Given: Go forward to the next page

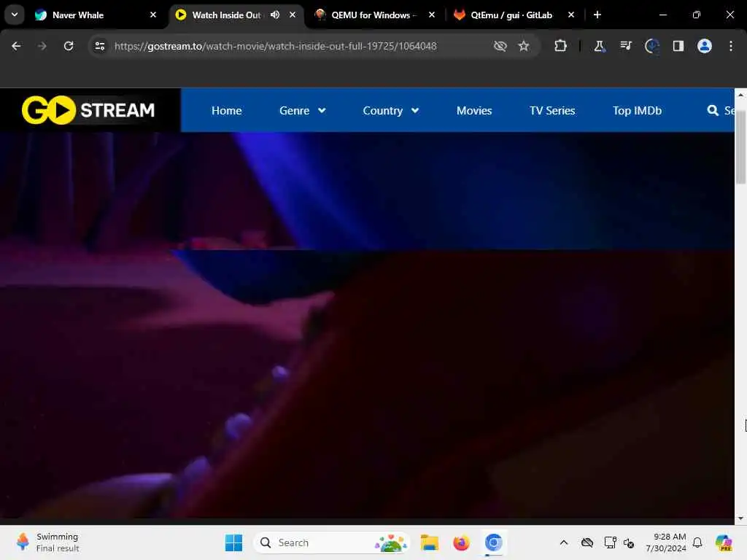Looking at the screenshot, I should (42, 46).
